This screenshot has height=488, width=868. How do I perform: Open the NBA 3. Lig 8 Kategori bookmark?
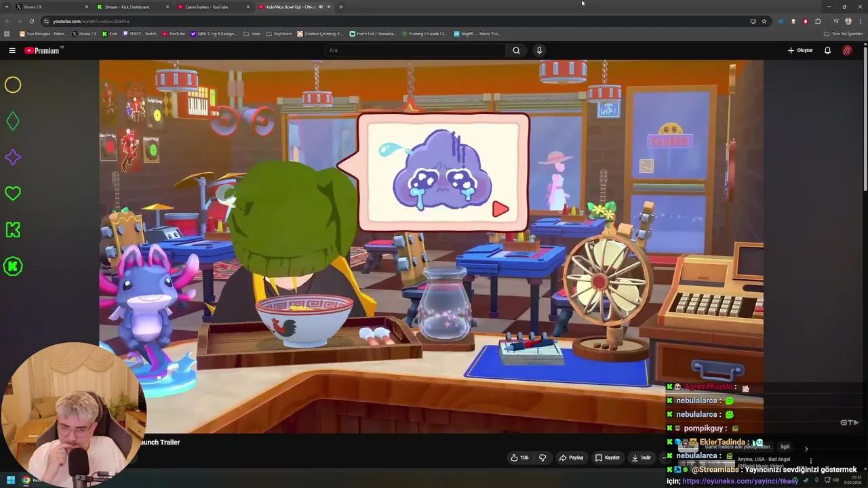coord(214,33)
